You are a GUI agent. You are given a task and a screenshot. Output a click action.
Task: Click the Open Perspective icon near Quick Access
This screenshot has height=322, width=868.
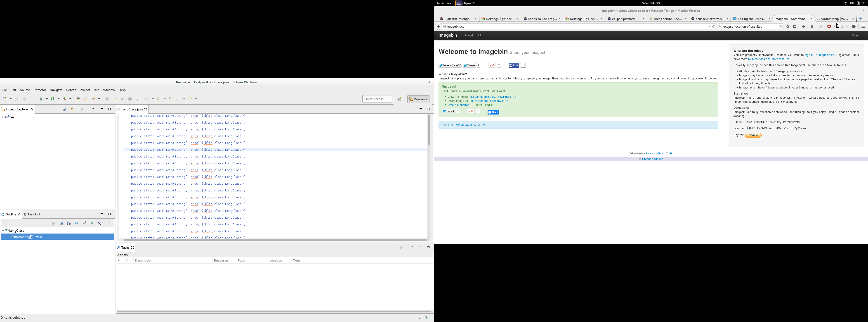click(x=400, y=99)
